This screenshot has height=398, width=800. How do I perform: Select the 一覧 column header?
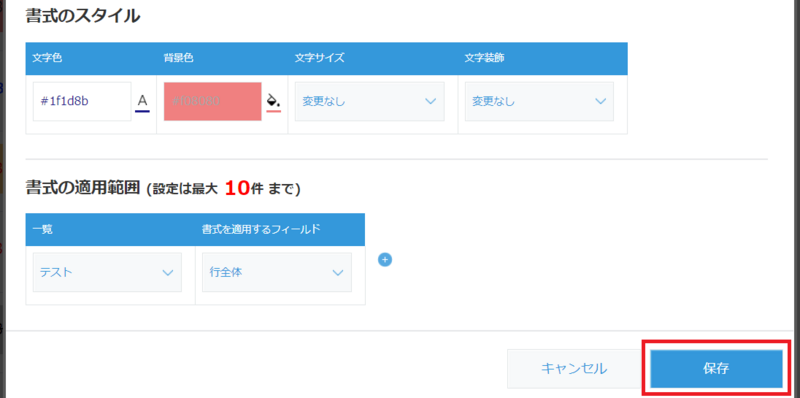[x=42, y=230]
